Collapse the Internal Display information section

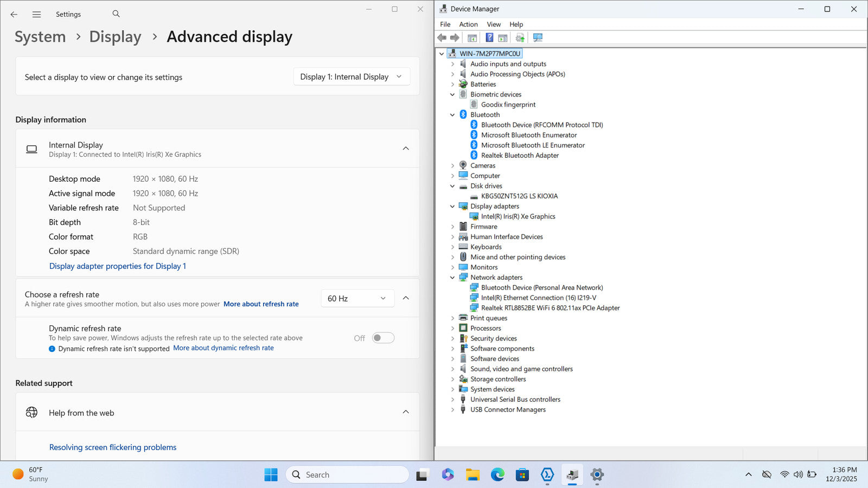(405, 149)
